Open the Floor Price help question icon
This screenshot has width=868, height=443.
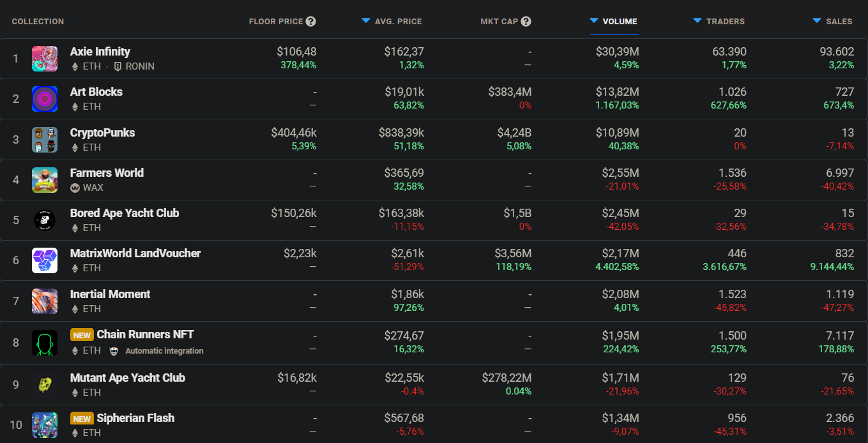(x=310, y=22)
